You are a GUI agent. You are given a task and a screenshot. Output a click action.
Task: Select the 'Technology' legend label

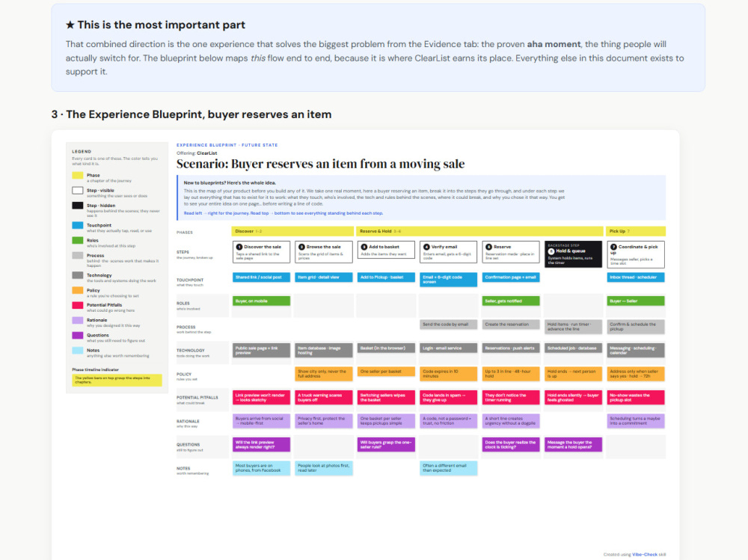(x=99, y=275)
